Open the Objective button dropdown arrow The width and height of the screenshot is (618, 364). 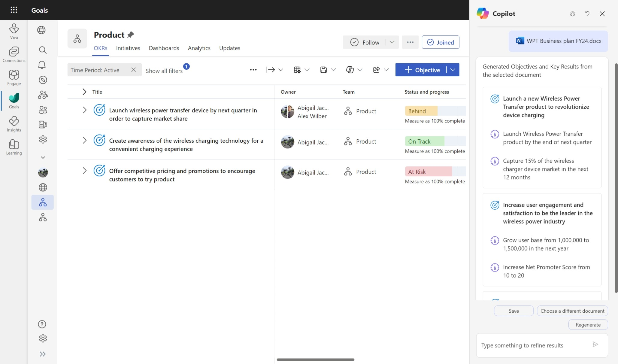(453, 70)
